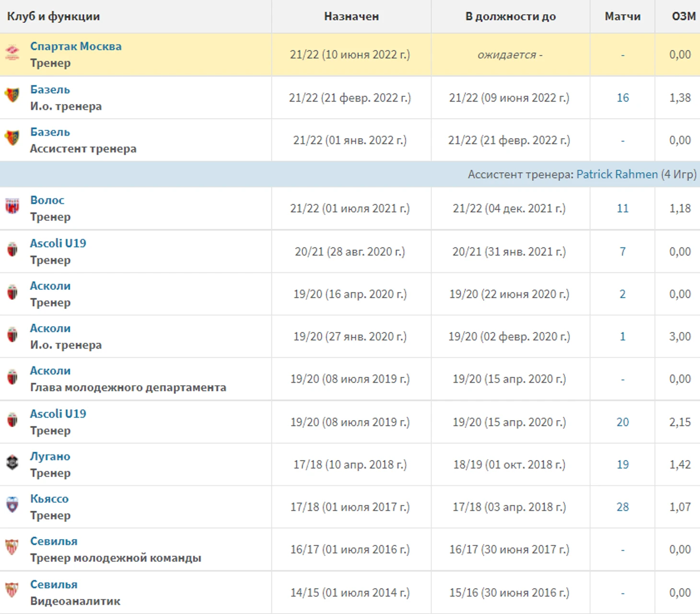Click the ОЗМ column header

(684, 16)
